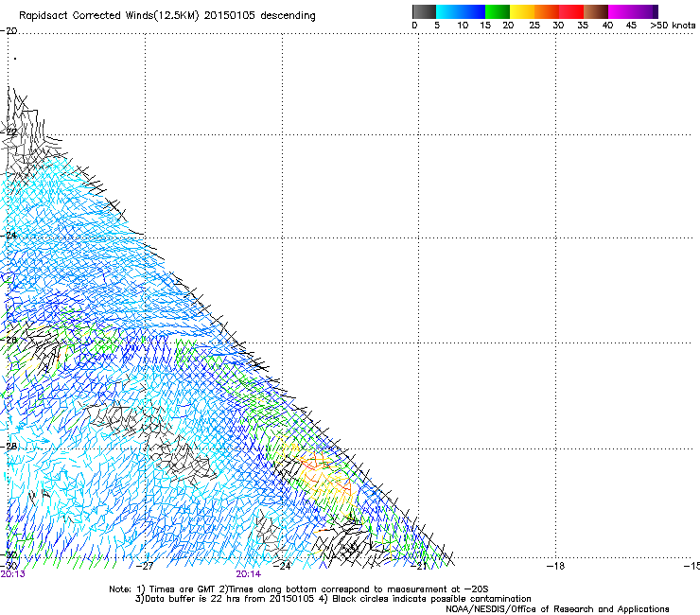This screenshot has width=700, height=615.
Task: Click the purple '20:14' time stamp
Action: pos(248,574)
